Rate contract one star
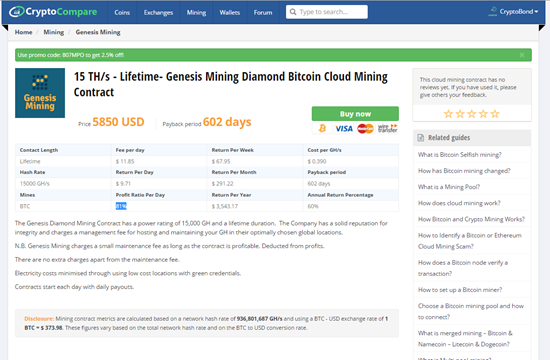Screen dimensions: 550x360 [448, 114]
